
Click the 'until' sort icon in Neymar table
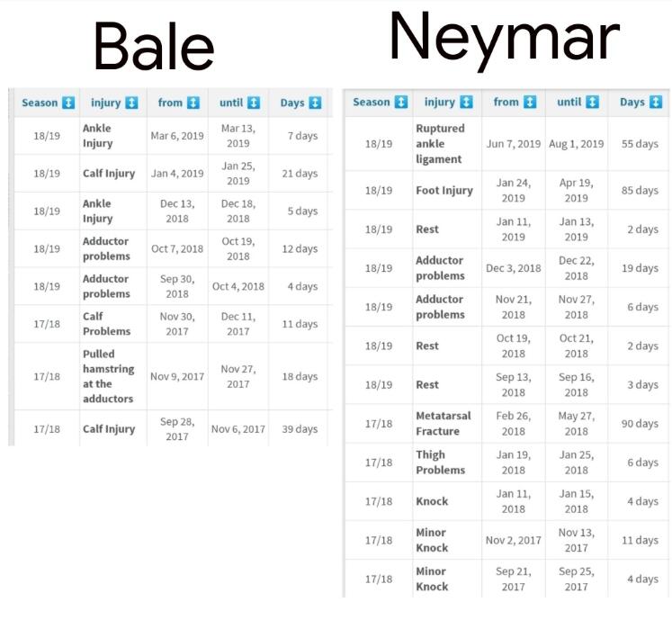tap(593, 102)
